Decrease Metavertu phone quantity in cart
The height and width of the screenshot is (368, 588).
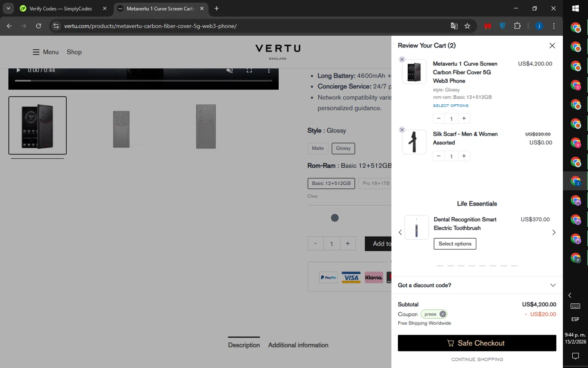click(439, 118)
